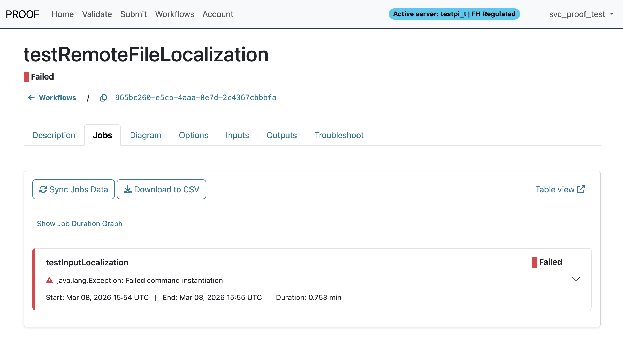Select the Outputs tab
Image resolution: width=623 pixels, height=364 pixels.
282,135
